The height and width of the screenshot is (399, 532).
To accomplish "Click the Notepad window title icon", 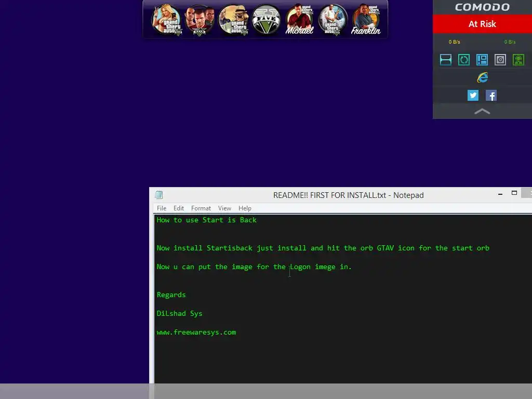I will [x=159, y=195].
